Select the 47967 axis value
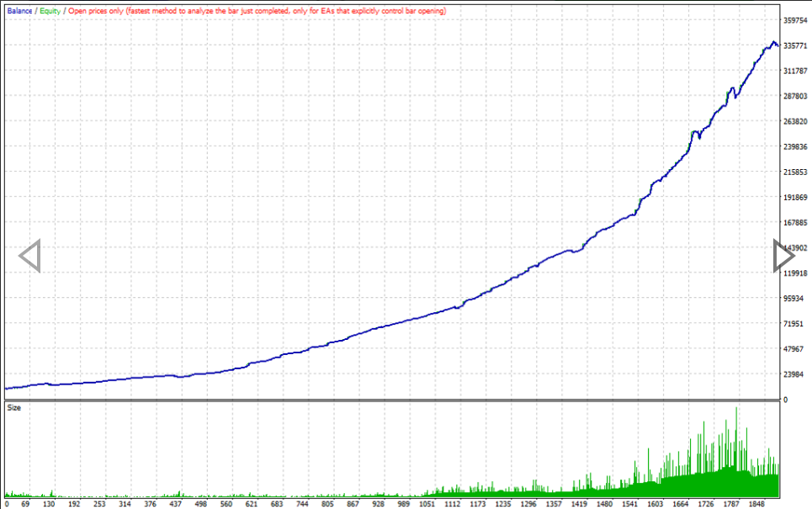Image resolution: width=812 pixels, height=509 pixels. (793, 349)
